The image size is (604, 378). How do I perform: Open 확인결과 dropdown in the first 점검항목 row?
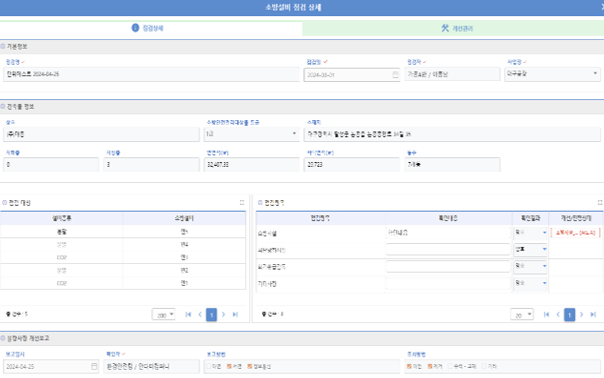pyautogui.click(x=530, y=232)
